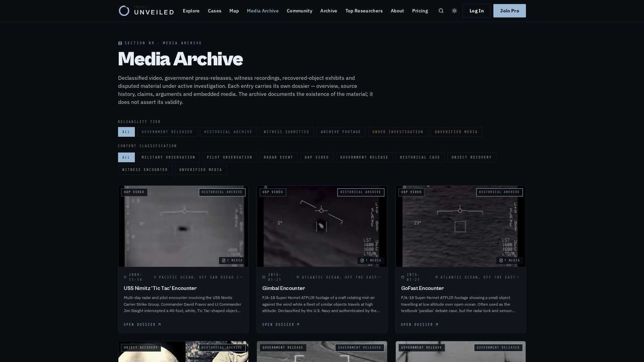Filter by Witness Submitted tier

(287, 132)
